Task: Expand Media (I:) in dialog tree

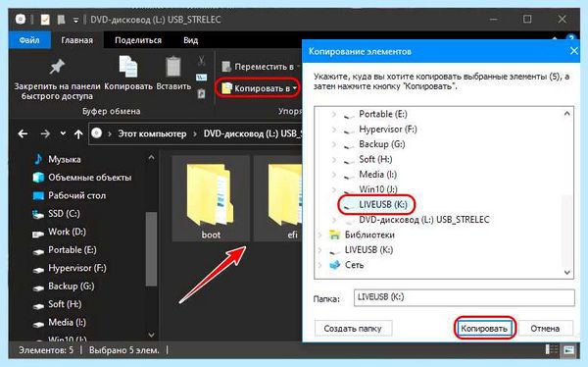Action: (334, 175)
